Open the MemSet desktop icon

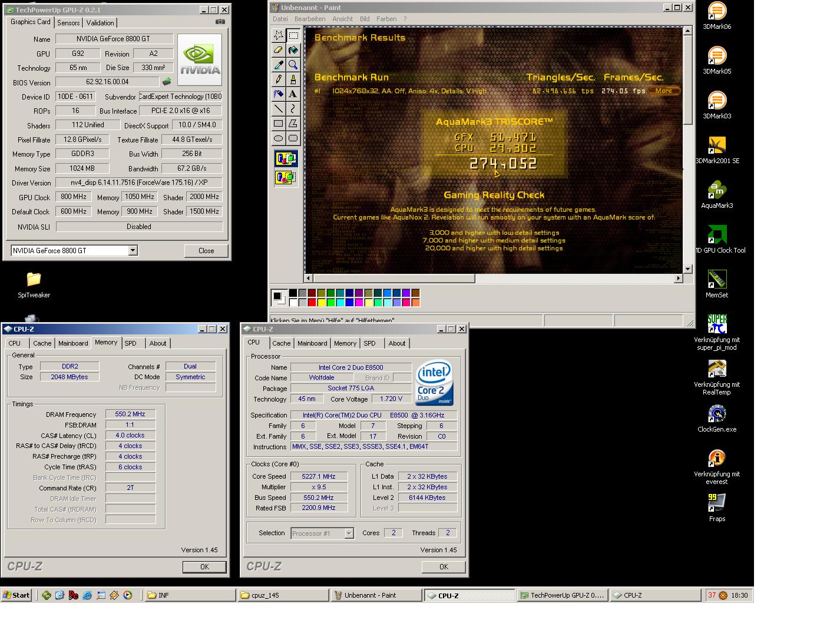click(717, 284)
